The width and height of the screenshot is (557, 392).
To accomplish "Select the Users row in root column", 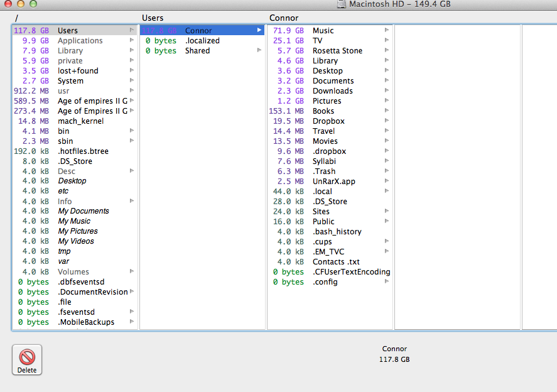I will pos(75,31).
